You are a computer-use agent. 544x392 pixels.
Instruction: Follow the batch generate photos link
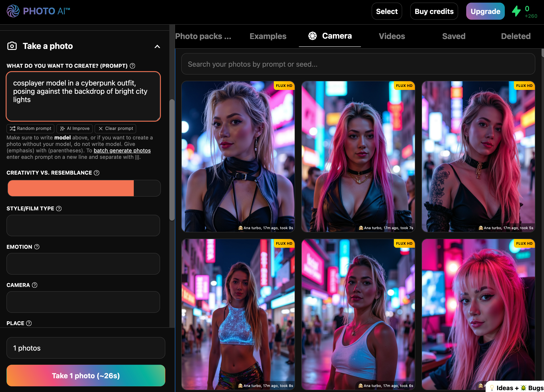click(122, 150)
